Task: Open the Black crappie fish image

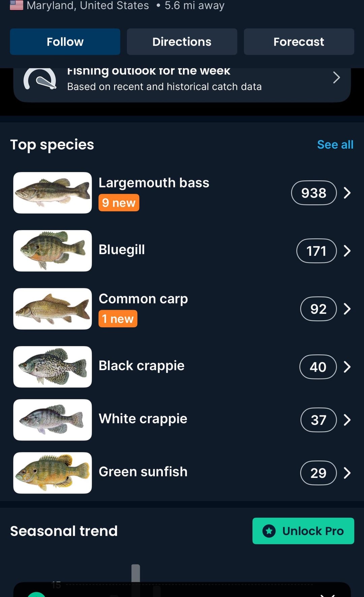Action: [53, 367]
